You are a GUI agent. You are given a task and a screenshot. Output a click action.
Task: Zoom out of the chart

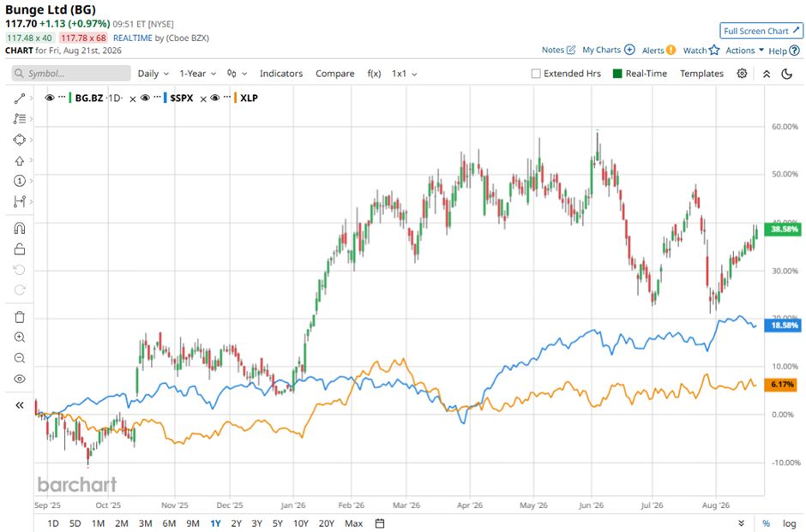coord(20,358)
